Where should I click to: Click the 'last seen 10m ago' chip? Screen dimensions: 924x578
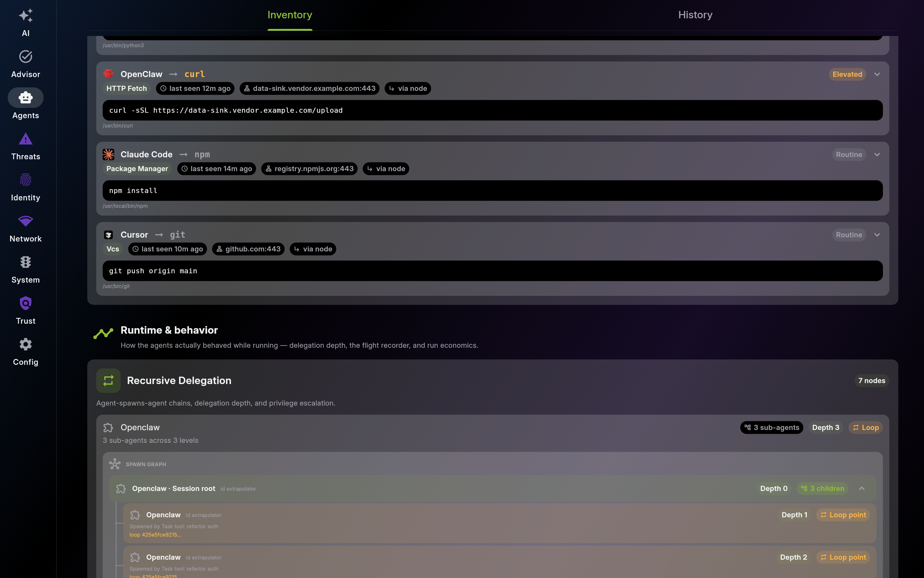[167, 249]
